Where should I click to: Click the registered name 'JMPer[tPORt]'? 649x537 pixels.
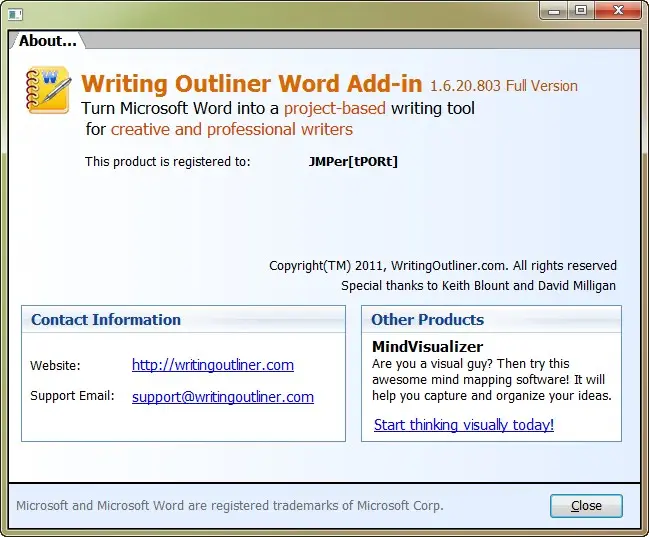tap(353, 161)
